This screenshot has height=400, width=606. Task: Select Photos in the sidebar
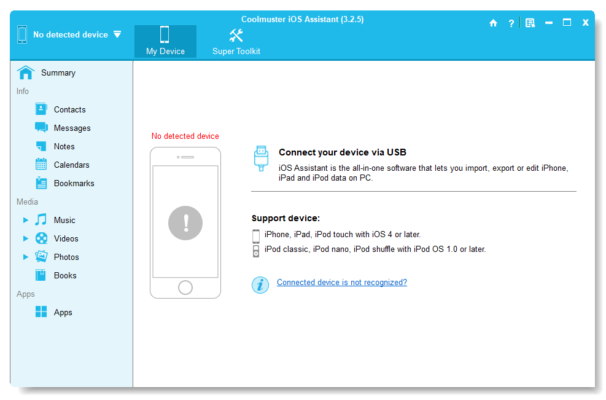66,257
